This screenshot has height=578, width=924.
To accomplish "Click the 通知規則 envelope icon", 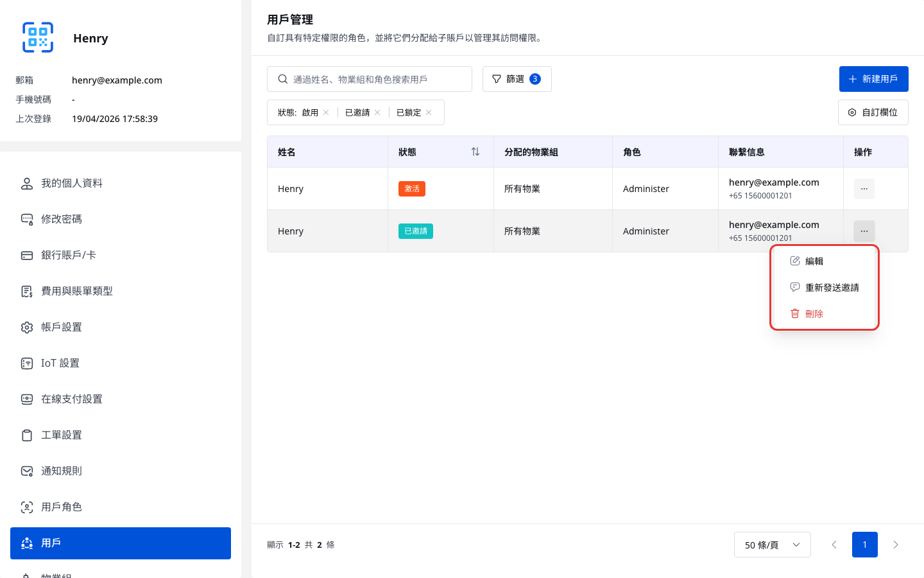I will tap(27, 471).
